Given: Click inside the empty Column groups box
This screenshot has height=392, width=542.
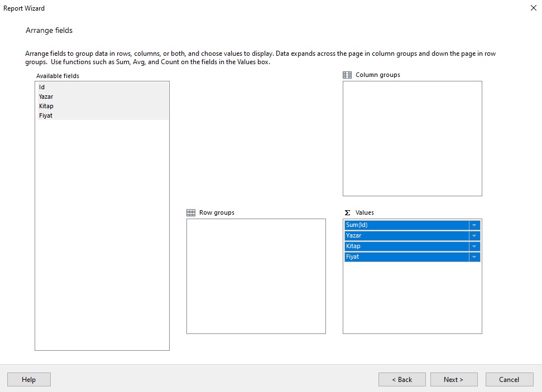Looking at the screenshot, I should [413, 138].
